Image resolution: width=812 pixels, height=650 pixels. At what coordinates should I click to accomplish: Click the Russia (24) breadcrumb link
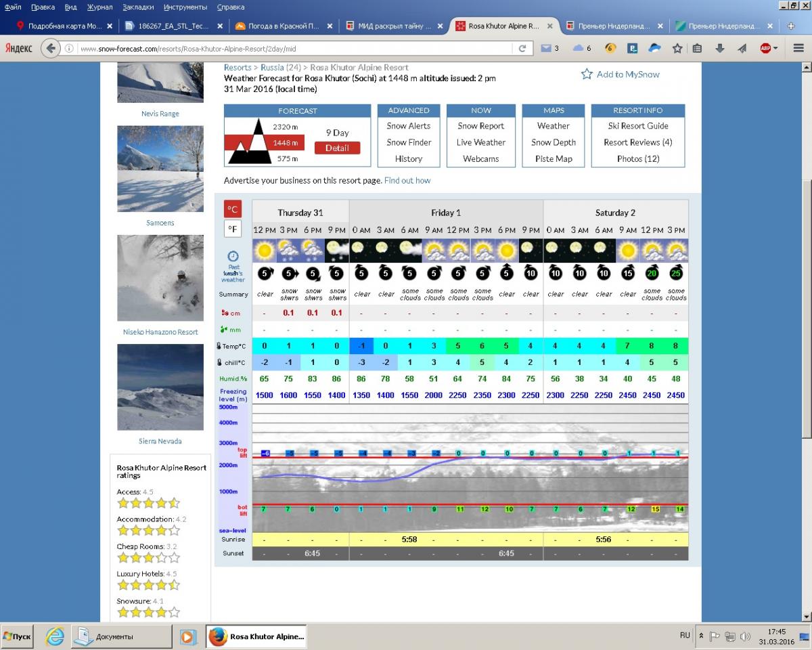pos(281,68)
